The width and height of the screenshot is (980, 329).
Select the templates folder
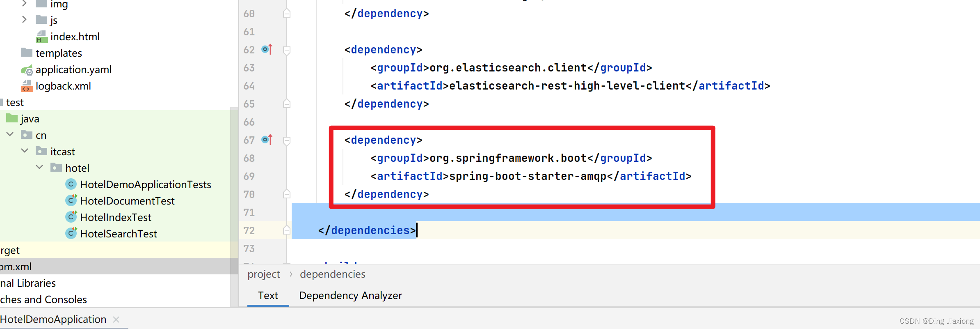[59, 53]
